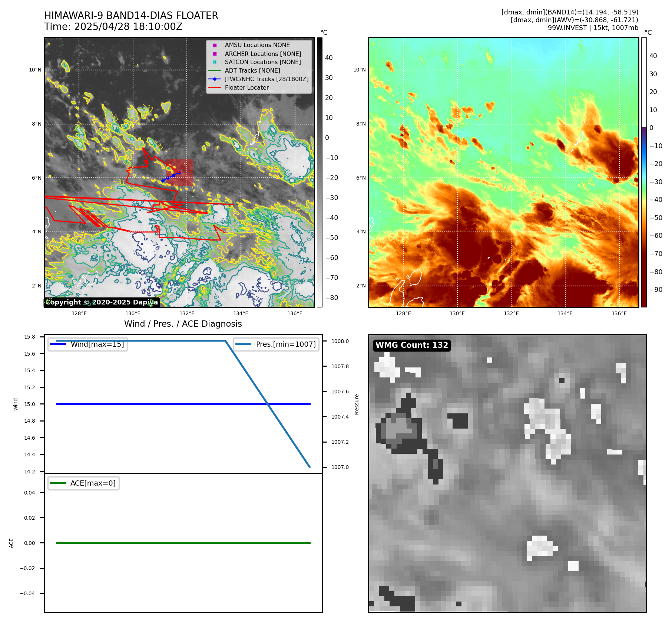Viewport: 672px width, 626px height.
Task: Click the cyan SATCON cross marker
Action: point(215,62)
